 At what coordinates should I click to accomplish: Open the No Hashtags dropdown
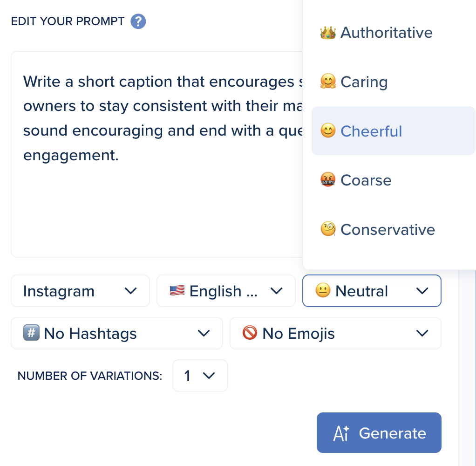tap(116, 334)
